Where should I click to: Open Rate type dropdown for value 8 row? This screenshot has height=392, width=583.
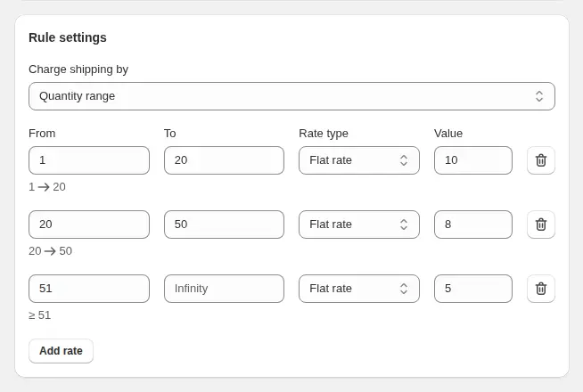coord(358,225)
